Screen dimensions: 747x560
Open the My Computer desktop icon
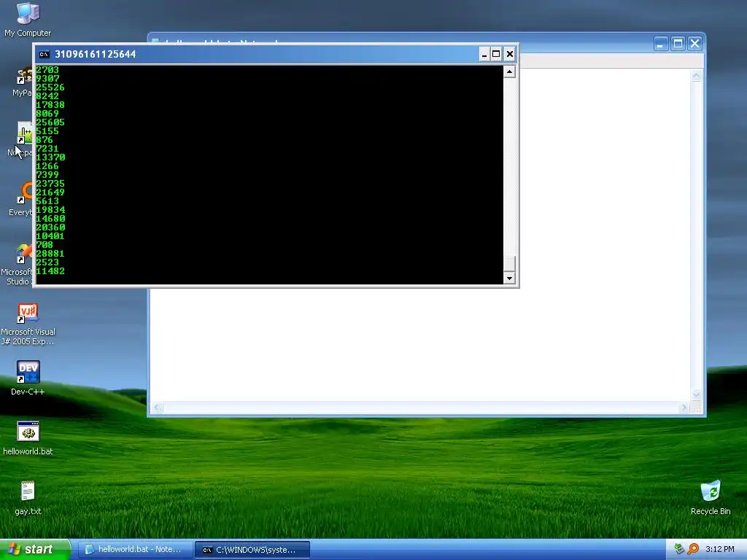28,20
